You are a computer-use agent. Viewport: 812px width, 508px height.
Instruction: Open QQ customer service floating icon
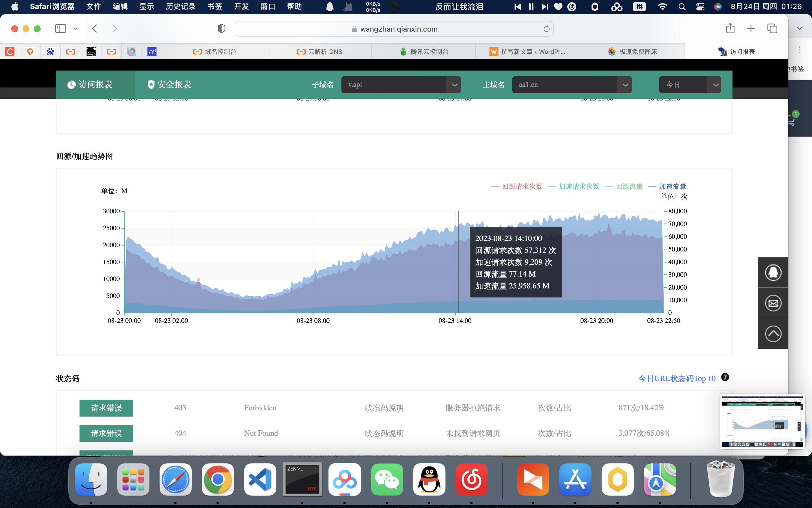tap(773, 272)
